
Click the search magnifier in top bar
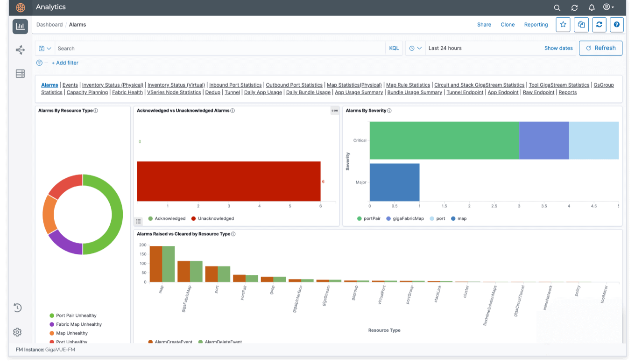(x=557, y=8)
